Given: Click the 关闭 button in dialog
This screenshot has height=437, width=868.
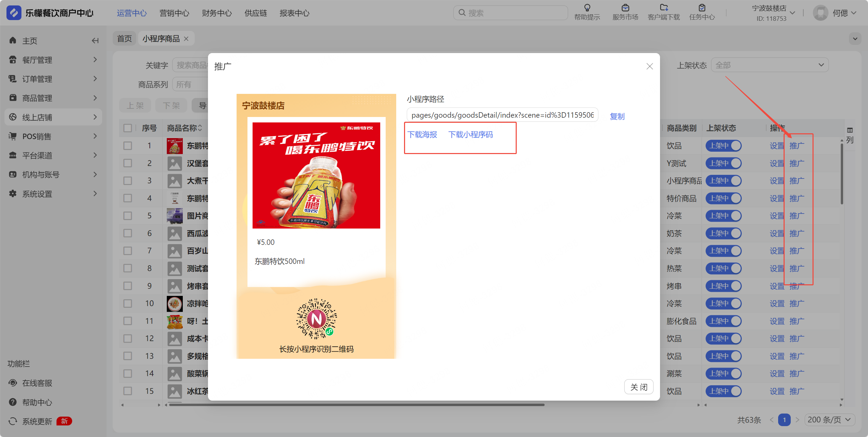Looking at the screenshot, I should 639,387.
